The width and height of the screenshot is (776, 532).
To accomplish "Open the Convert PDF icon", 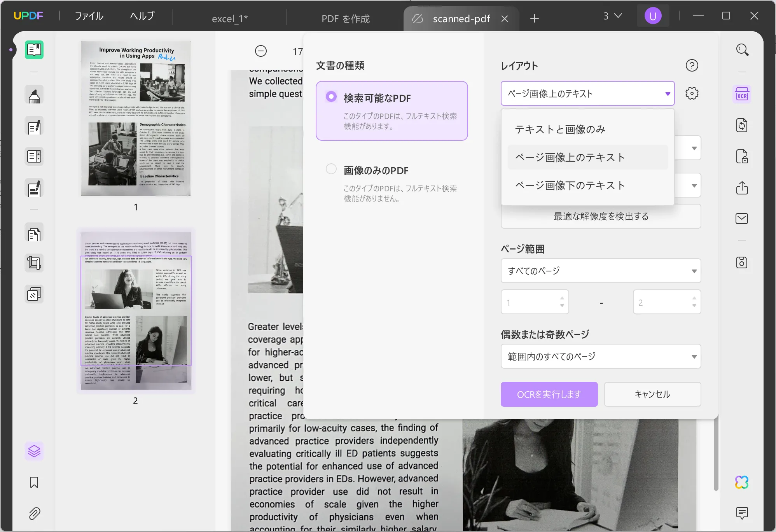I will pos(742,125).
